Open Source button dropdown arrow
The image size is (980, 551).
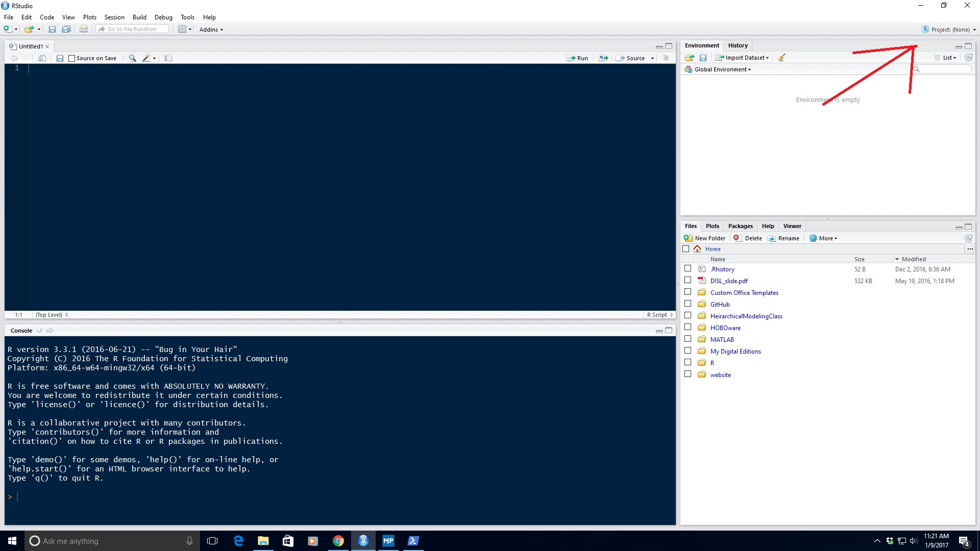click(x=652, y=58)
